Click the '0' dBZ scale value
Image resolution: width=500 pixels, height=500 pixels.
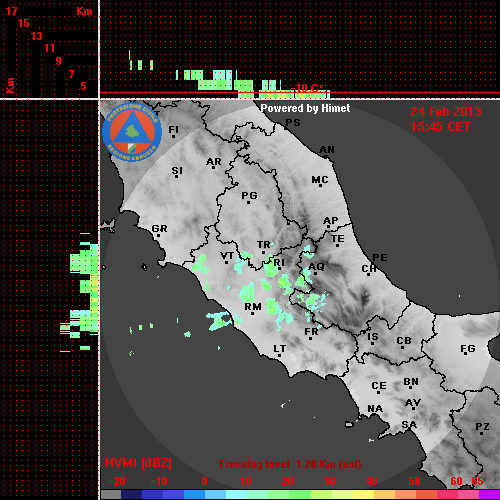205,481
